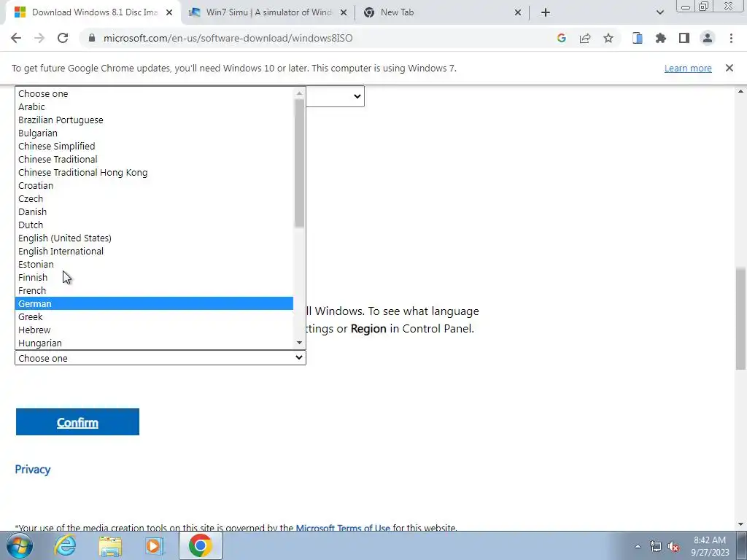Click the share page icon
Image resolution: width=747 pixels, height=560 pixels.
pyautogui.click(x=585, y=38)
